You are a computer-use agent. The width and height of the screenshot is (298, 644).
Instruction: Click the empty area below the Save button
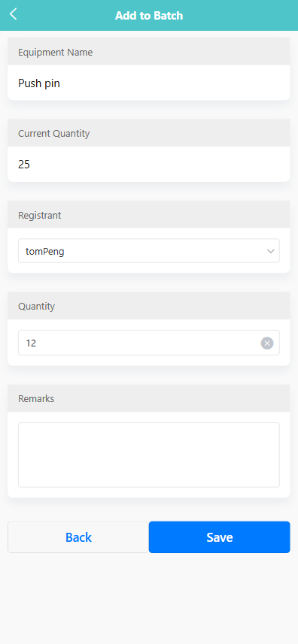149,598
